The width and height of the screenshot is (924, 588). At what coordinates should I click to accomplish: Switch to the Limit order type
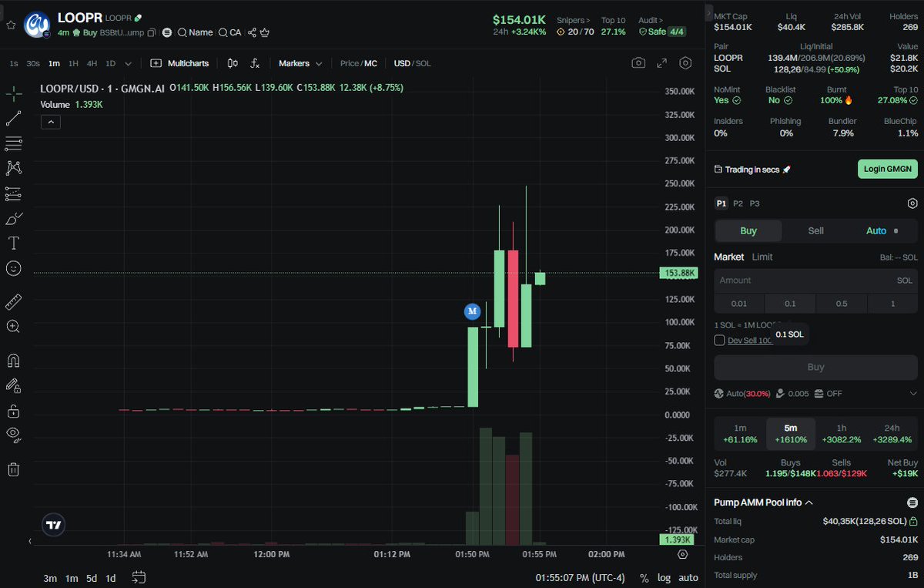[762, 257]
